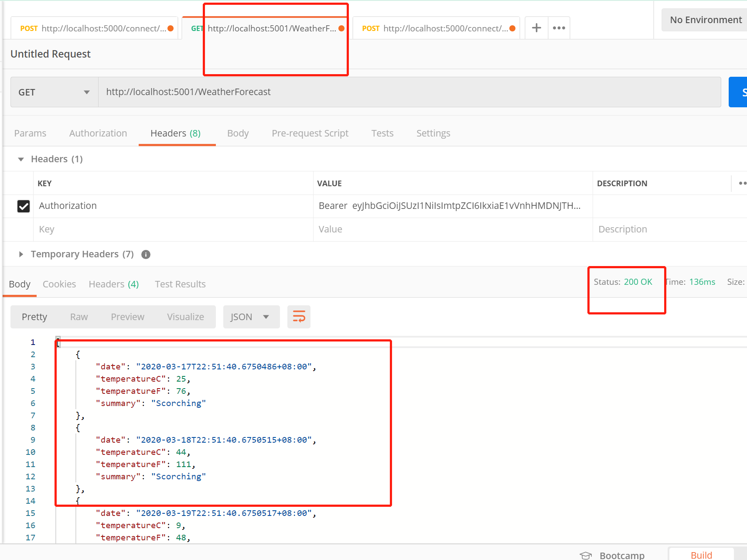
Task: Open the GET method dropdown
Action: pyautogui.click(x=54, y=92)
